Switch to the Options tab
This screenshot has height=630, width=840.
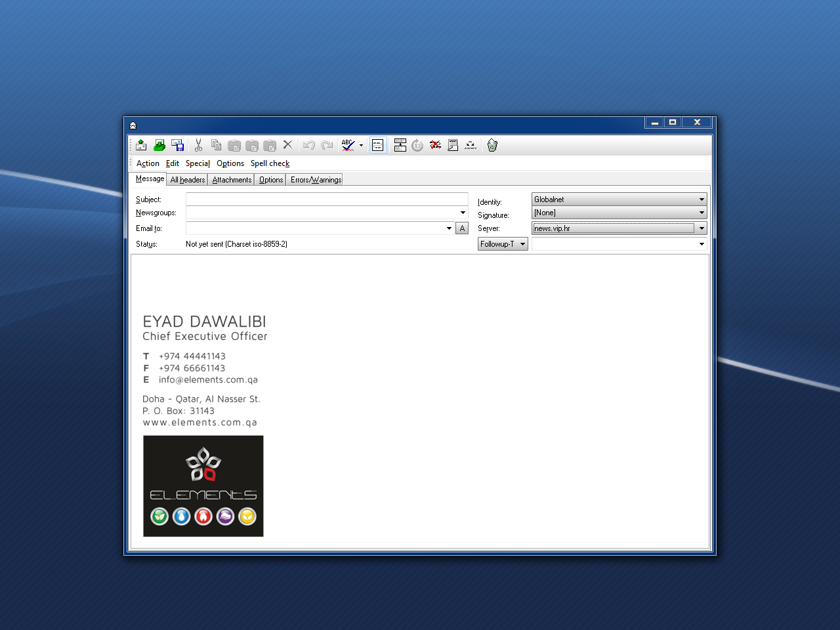[271, 180]
